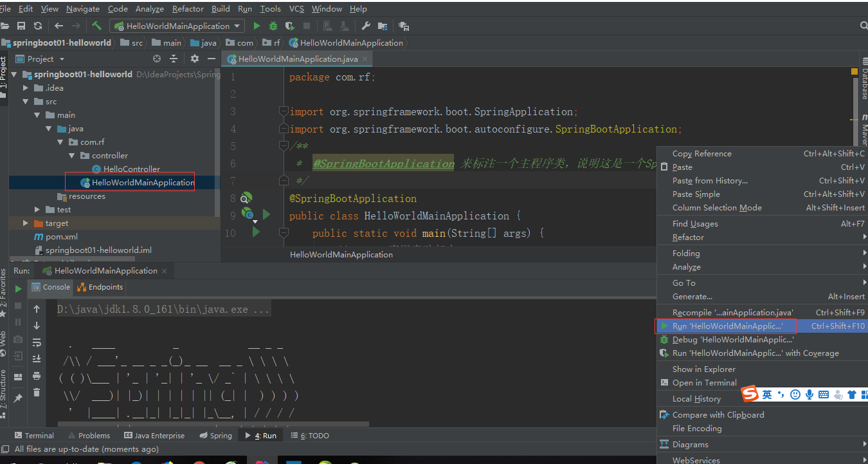Viewport: 868px width, 464px height.
Task: Open the Terminal tool window button
Action: (x=35, y=436)
